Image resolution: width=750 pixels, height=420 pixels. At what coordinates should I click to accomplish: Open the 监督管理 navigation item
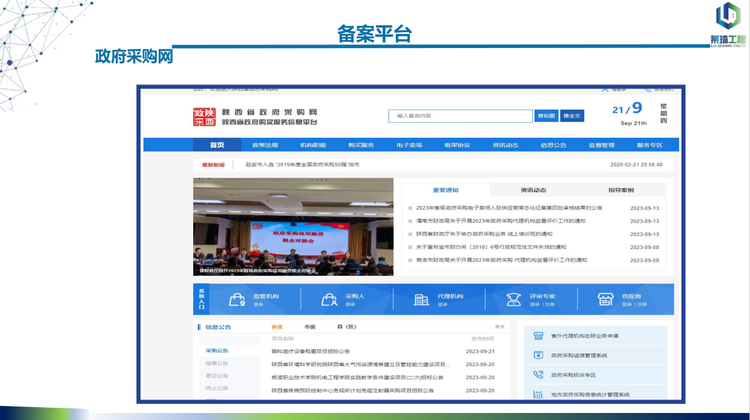click(602, 145)
